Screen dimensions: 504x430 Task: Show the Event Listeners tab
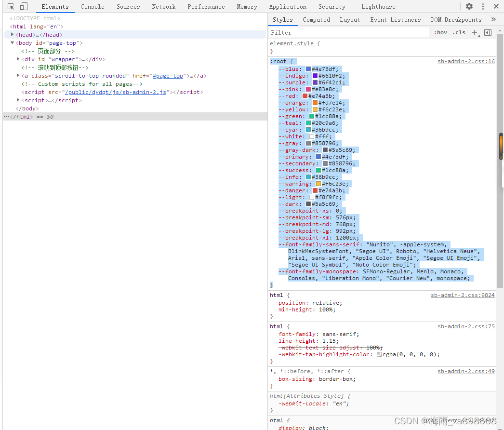click(x=396, y=20)
